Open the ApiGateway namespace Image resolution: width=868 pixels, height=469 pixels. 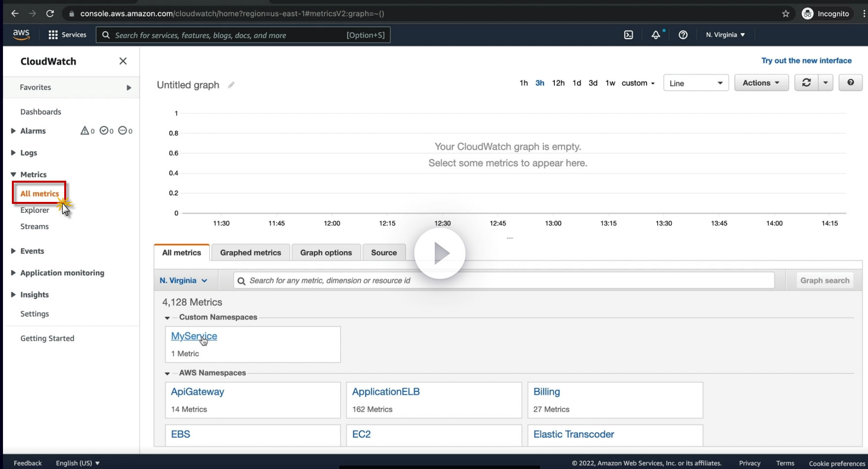[x=198, y=392]
